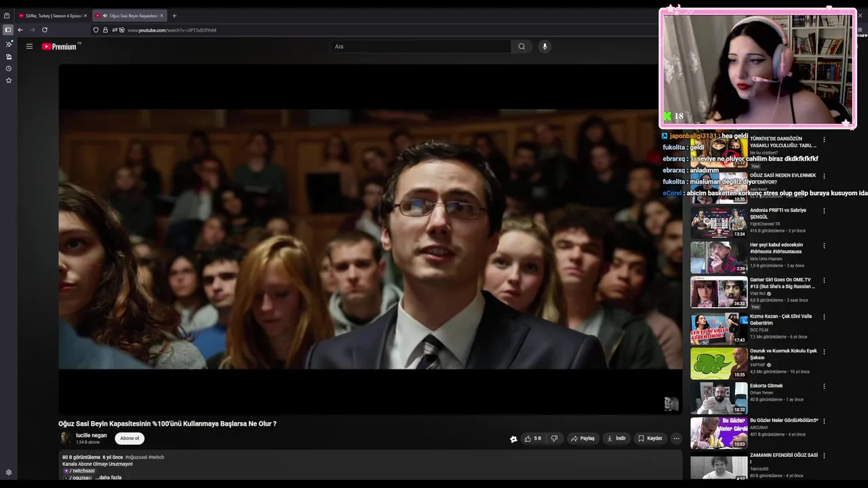Click the browser back arrow
Viewport: 868px width, 488px height.
tap(20, 30)
